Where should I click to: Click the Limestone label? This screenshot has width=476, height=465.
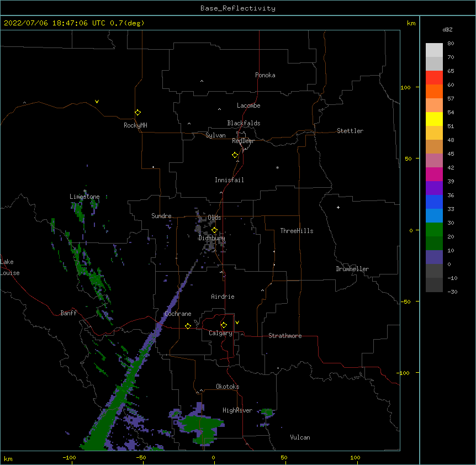pyautogui.click(x=84, y=197)
